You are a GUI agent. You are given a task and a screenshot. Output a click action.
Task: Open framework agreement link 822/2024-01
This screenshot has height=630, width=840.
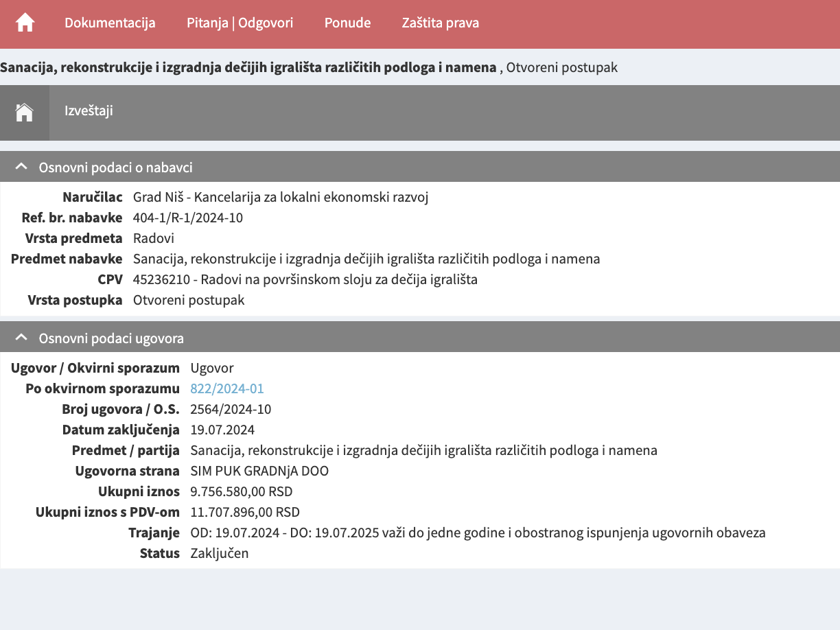coord(227,388)
